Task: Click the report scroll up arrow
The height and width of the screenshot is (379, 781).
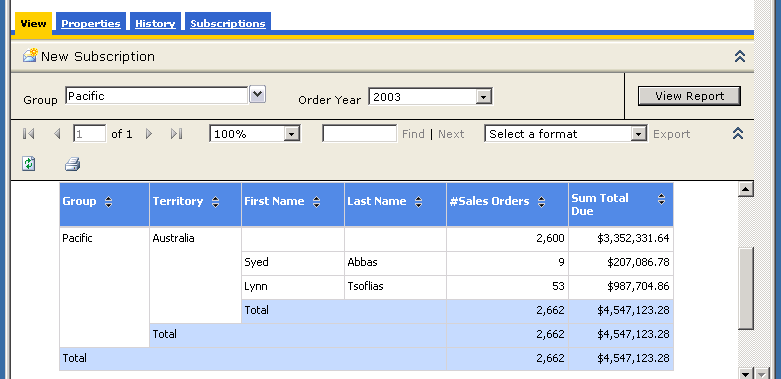Action: click(x=746, y=189)
